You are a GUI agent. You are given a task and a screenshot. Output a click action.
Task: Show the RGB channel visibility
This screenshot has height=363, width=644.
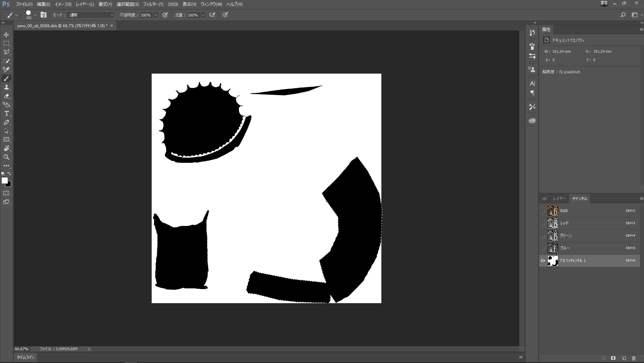[x=543, y=211]
